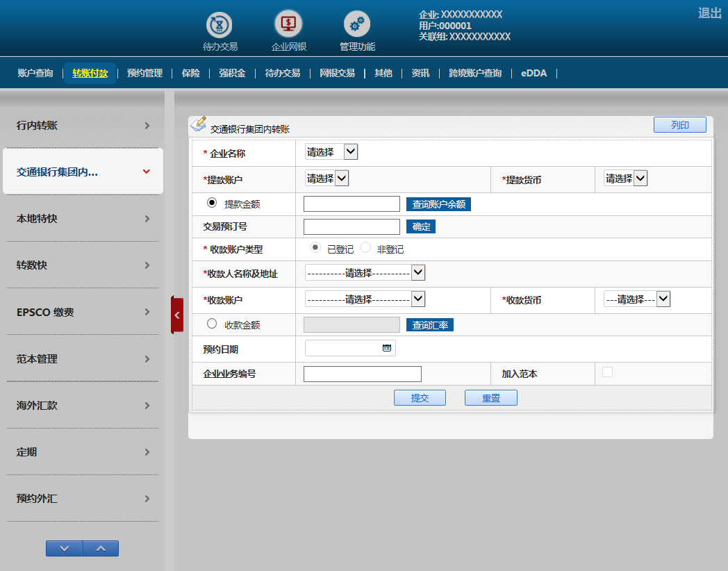Expand 预约外汇 sidebar item
This screenshot has height=571, width=728.
83,499
